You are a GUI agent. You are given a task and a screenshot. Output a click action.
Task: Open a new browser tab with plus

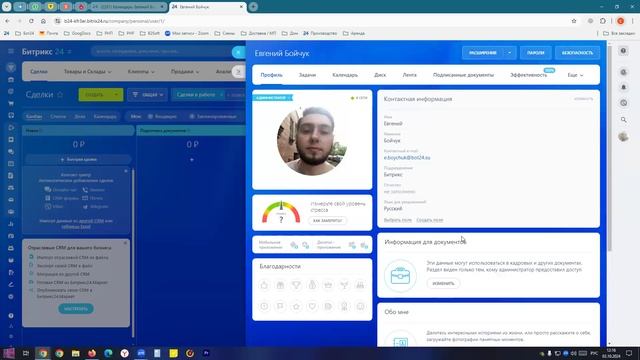(x=253, y=7)
